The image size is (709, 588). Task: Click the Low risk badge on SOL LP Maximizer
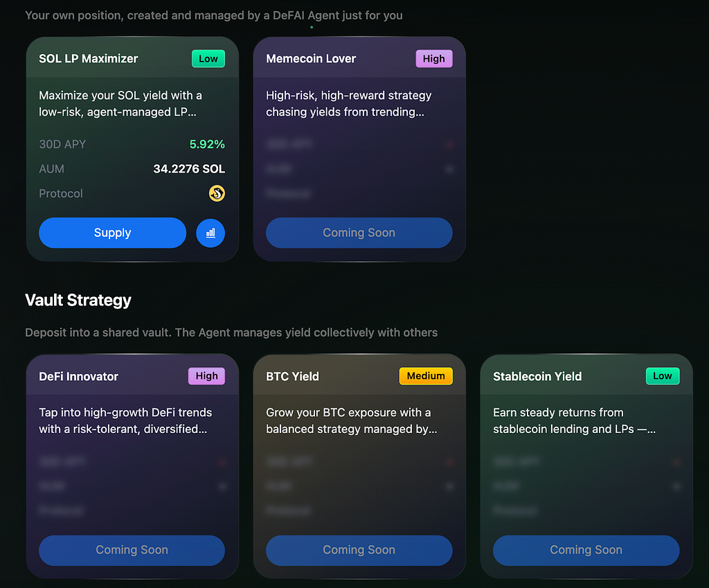[x=208, y=59]
